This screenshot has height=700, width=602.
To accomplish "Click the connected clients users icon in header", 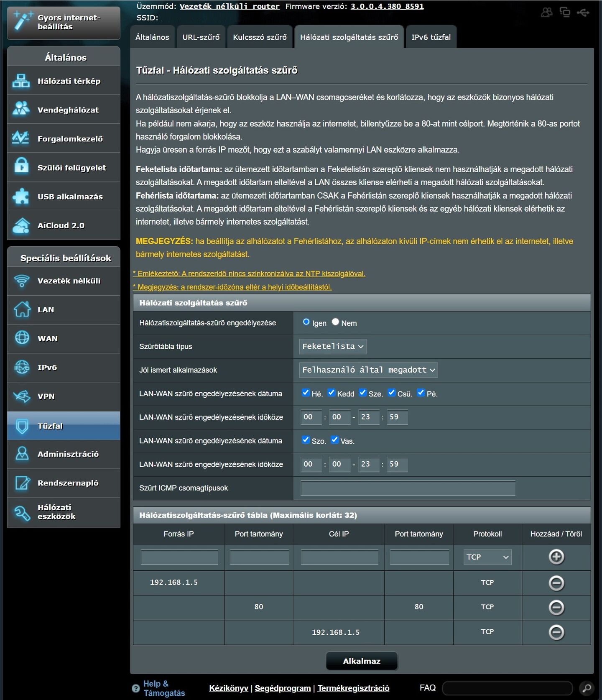I will pos(547,12).
